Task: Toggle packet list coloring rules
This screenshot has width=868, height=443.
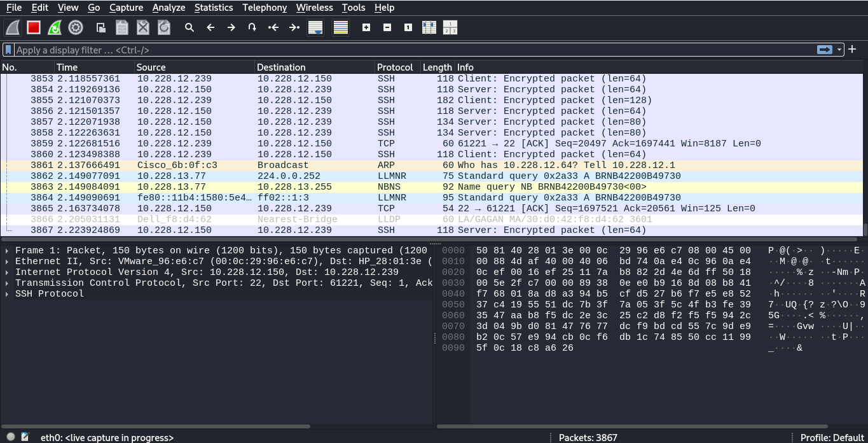Action: pyautogui.click(x=341, y=27)
